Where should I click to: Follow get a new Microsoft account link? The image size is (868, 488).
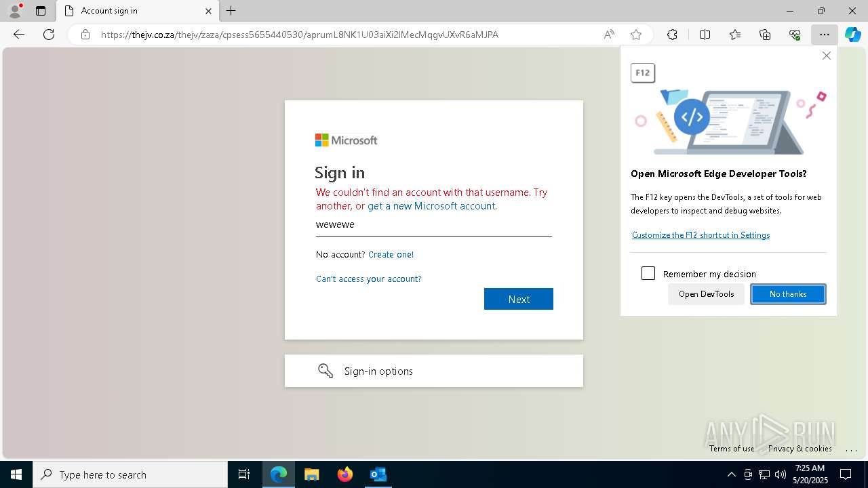pos(431,206)
